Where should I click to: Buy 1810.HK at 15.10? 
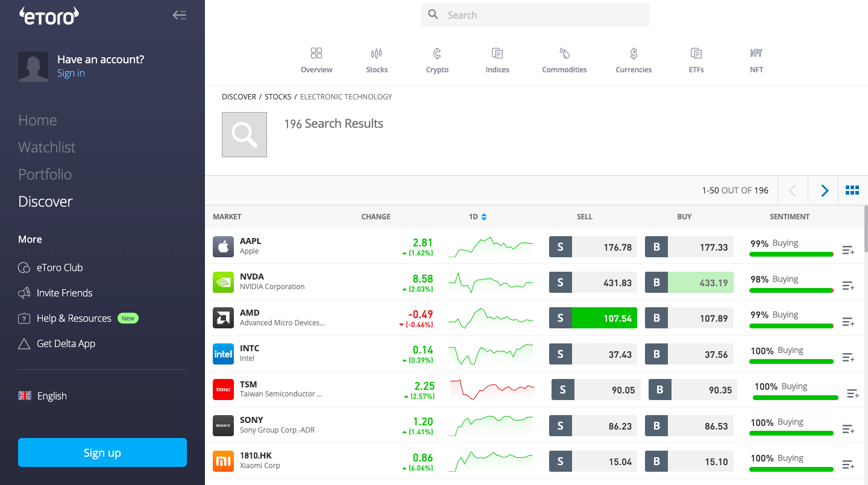coord(689,462)
